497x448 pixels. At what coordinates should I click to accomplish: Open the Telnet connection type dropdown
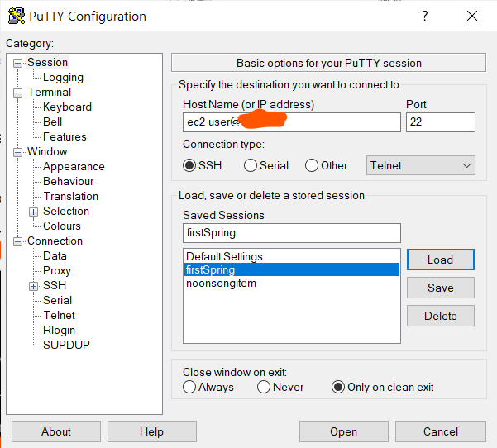tap(421, 165)
